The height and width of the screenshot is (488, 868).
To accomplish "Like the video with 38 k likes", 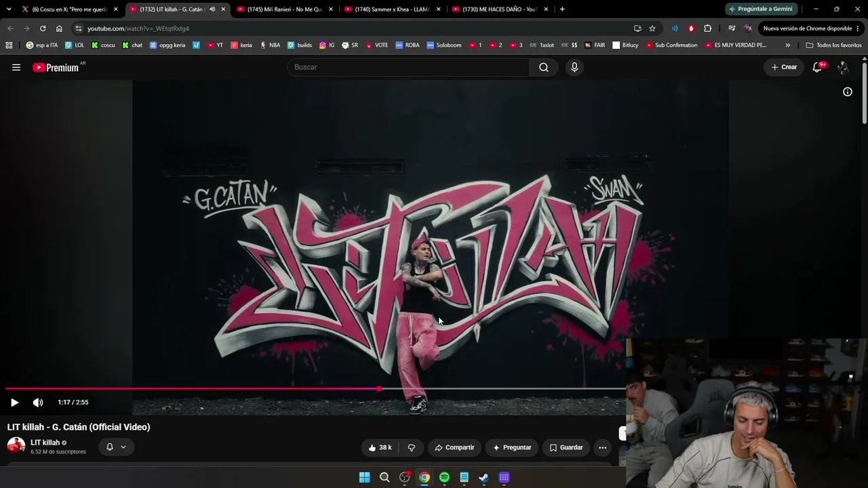I will 380,447.
